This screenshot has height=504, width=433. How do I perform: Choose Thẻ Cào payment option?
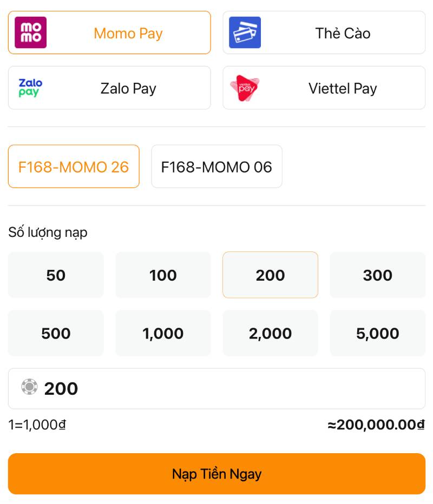pyautogui.click(x=343, y=33)
